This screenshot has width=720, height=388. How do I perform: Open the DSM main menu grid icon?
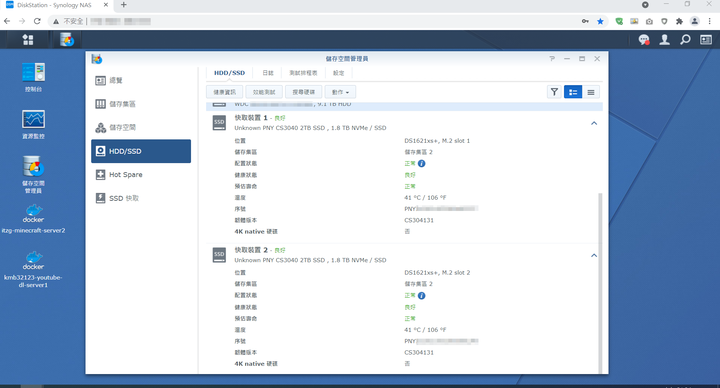click(28, 40)
